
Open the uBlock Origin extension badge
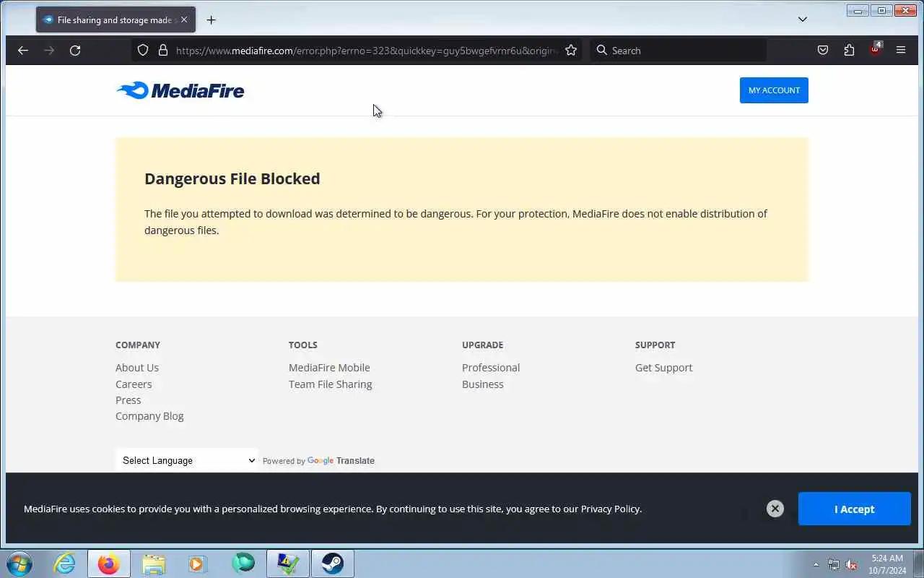(875, 50)
